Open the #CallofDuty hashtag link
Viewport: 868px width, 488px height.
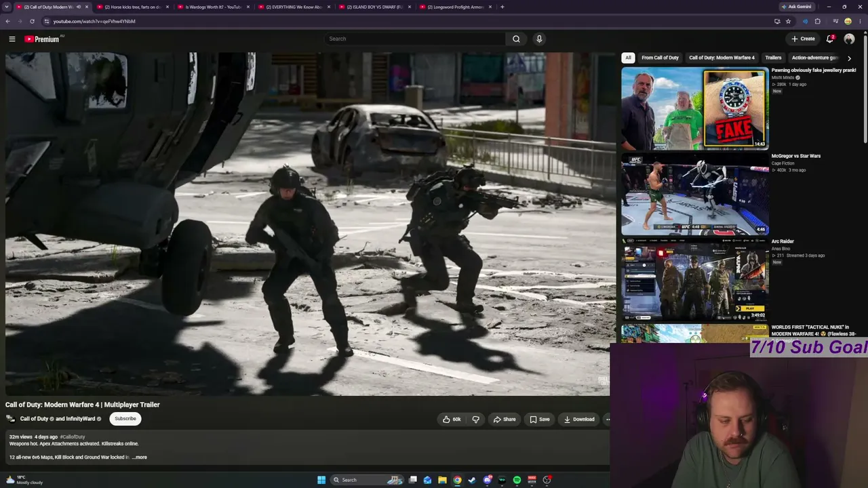point(73,437)
